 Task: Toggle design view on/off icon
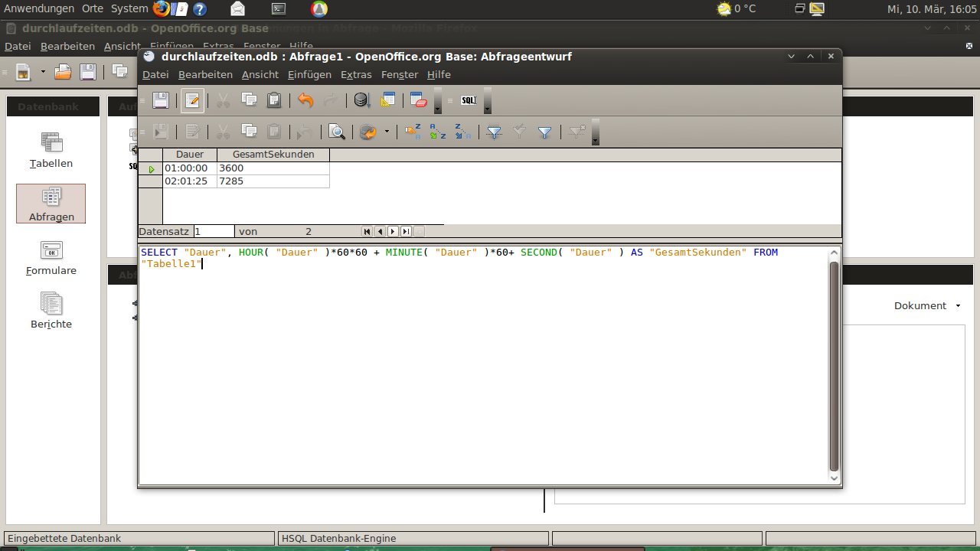[388, 100]
